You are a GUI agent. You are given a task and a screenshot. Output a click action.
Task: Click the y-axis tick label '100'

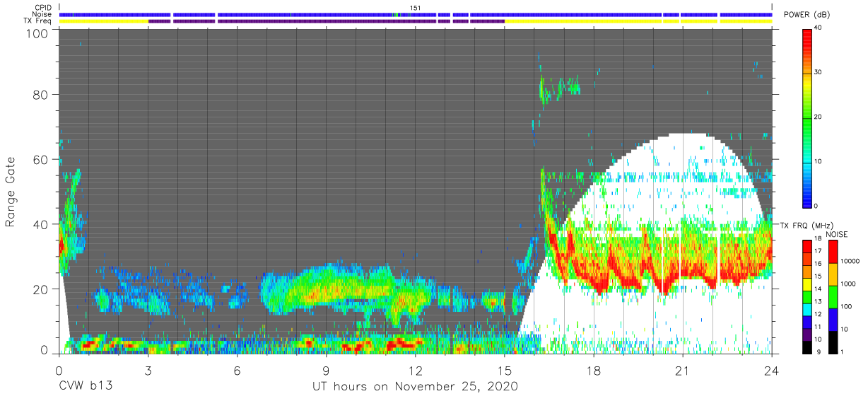pyautogui.click(x=37, y=33)
